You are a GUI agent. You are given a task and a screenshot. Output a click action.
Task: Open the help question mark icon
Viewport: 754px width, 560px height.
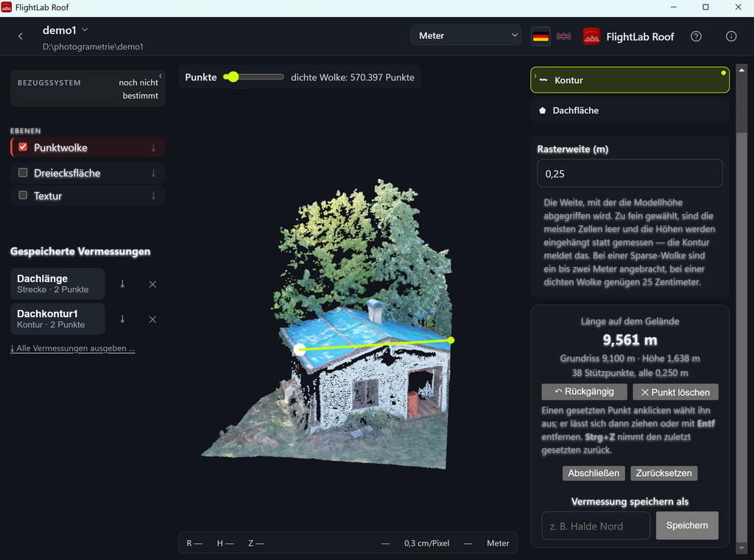tap(696, 37)
